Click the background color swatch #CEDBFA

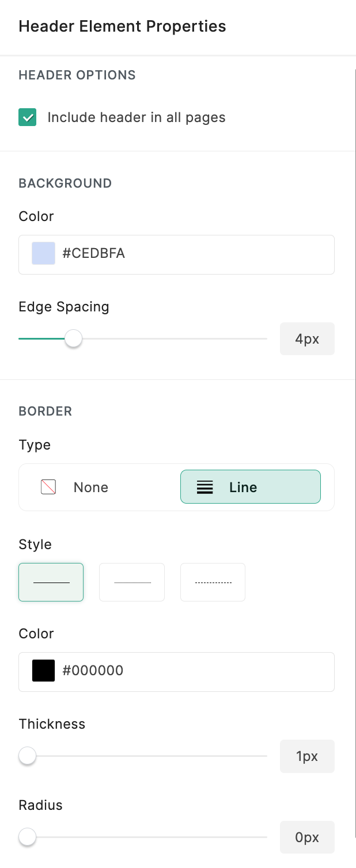43,253
